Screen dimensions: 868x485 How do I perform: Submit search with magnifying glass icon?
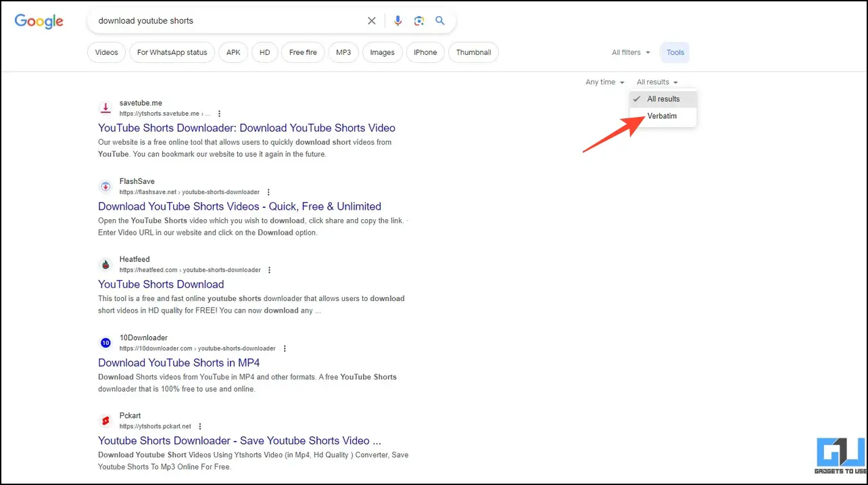pos(440,21)
